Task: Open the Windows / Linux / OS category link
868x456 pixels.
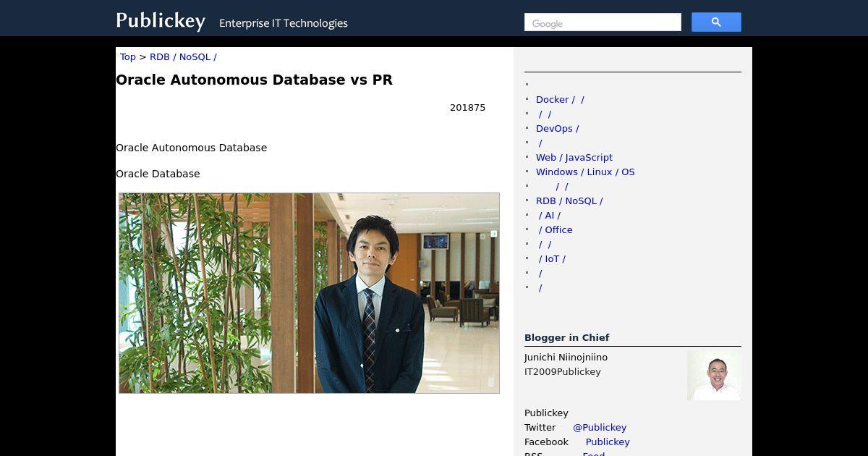Action: [x=585, y=172]
